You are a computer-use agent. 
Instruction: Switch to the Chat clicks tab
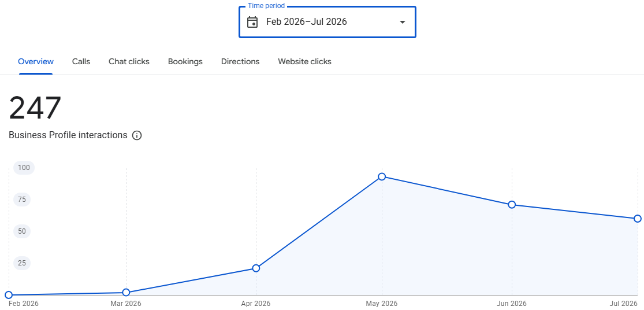pyautogui.click(x=129, y=62)
